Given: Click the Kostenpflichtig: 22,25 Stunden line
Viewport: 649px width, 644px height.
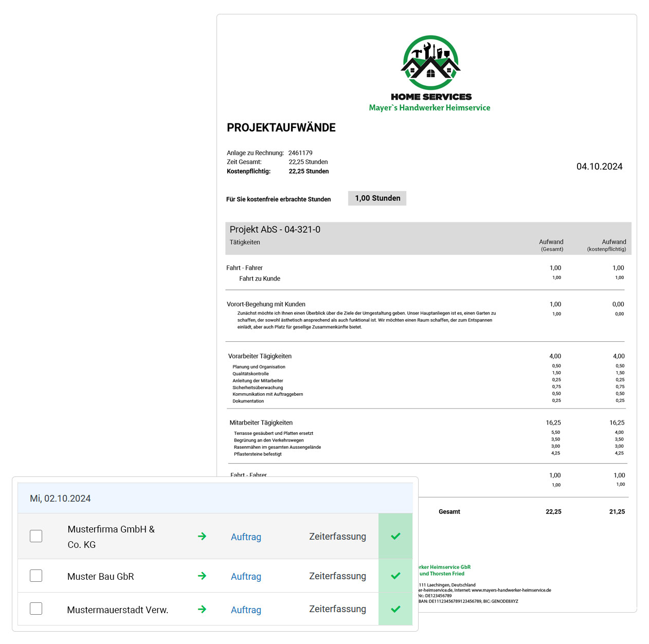Looking at the screenshot, I should coord(278,171).
